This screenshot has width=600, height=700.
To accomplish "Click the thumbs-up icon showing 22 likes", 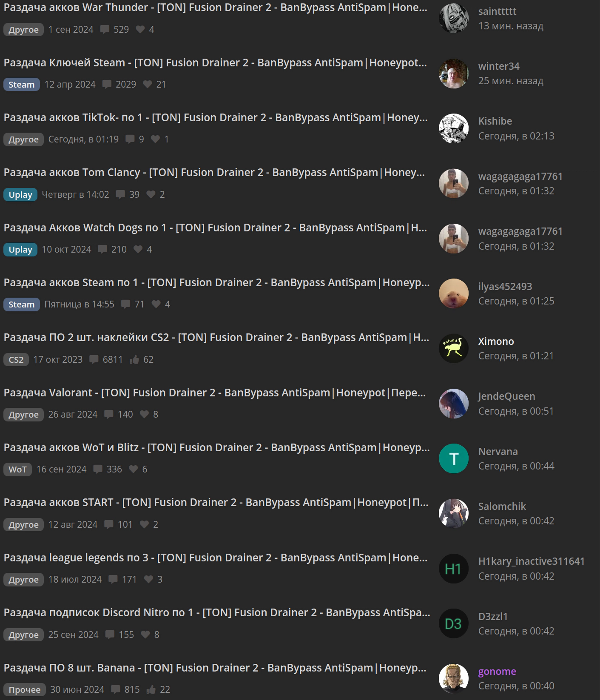I will 151,690.
